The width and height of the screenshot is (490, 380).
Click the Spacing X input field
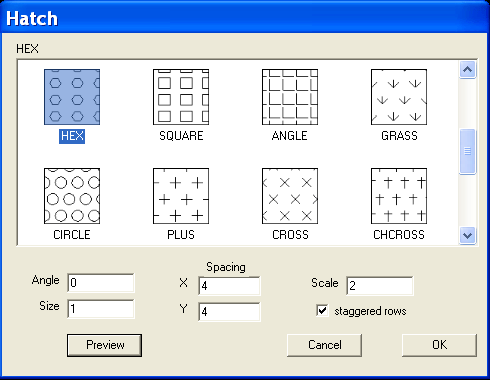(229, 286)
